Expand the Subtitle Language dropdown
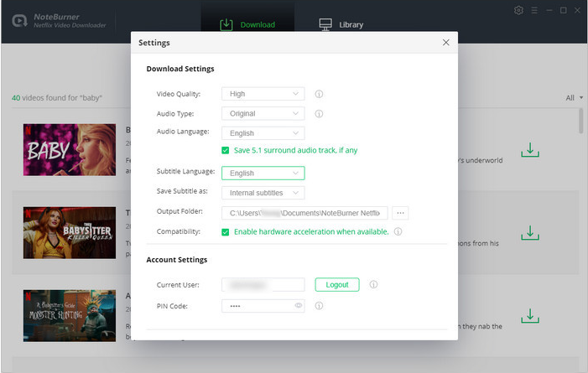Viewport: 588px width, 373px height. (x=263, y=174)
